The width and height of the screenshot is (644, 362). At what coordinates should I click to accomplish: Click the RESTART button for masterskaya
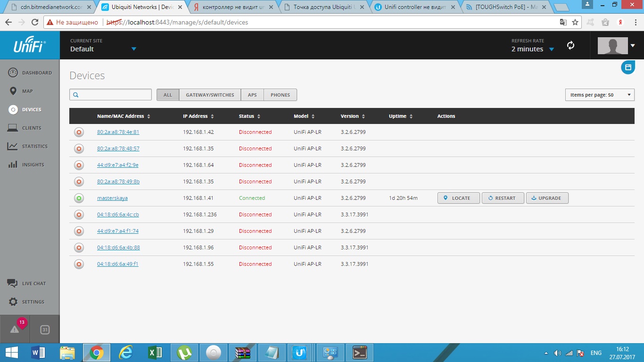503,198
